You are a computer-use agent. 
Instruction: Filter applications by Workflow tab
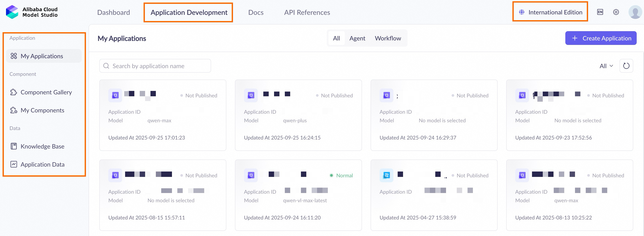point(388,38)
